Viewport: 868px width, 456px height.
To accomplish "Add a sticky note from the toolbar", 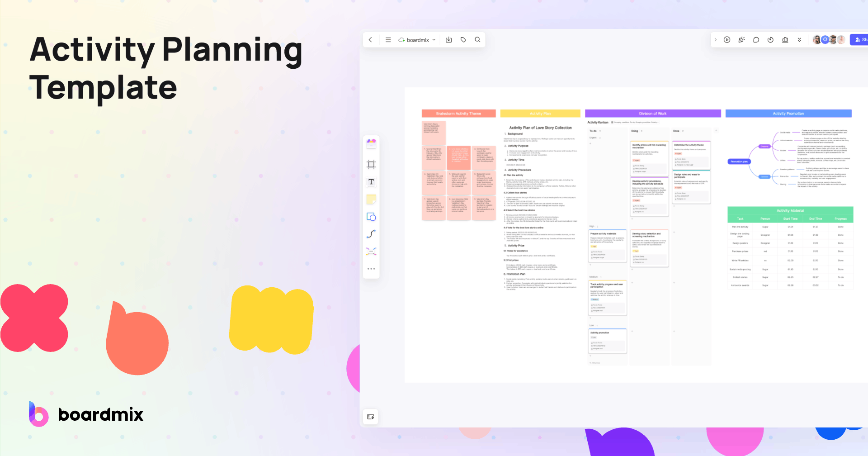I will 371,199.
